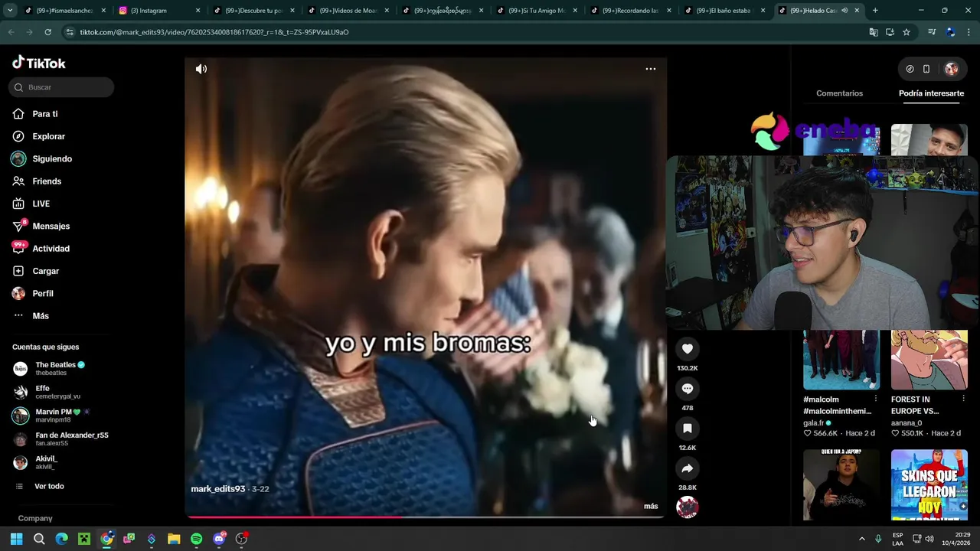Switch to the Comentarios tab
980x551 pixels.
point(839,93)
